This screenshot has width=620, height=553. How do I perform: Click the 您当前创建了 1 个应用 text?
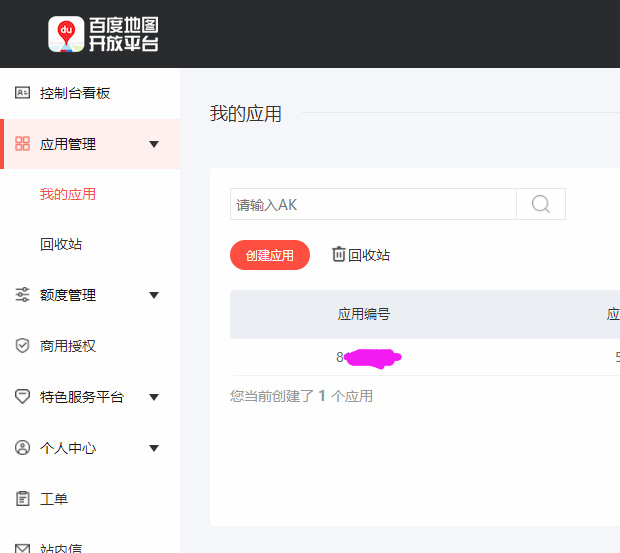coord(301,396)
